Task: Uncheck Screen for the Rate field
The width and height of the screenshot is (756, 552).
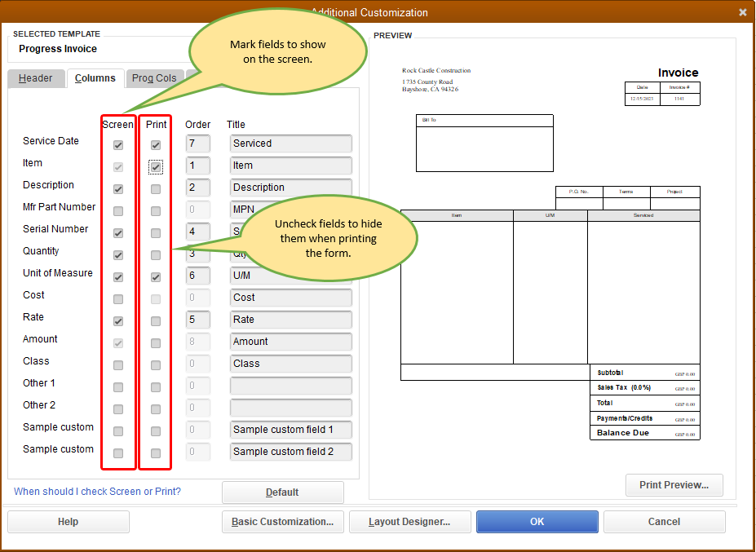Action: 118,320
